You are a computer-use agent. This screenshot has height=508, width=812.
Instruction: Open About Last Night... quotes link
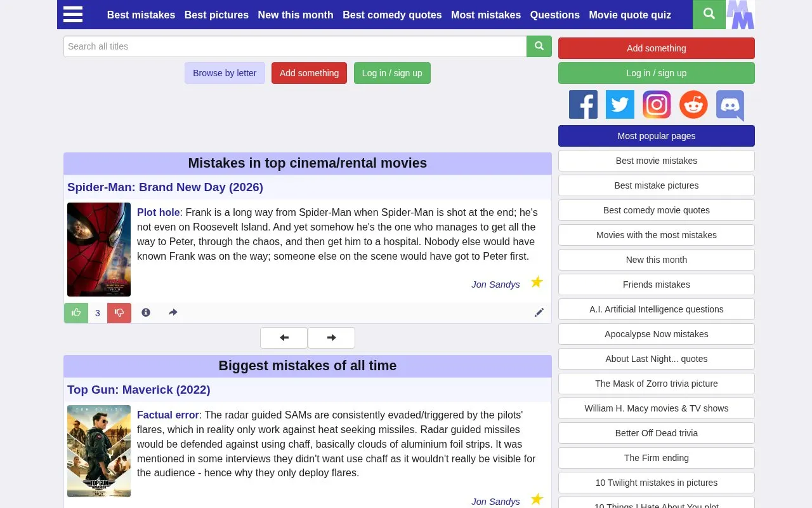[657, 359]
